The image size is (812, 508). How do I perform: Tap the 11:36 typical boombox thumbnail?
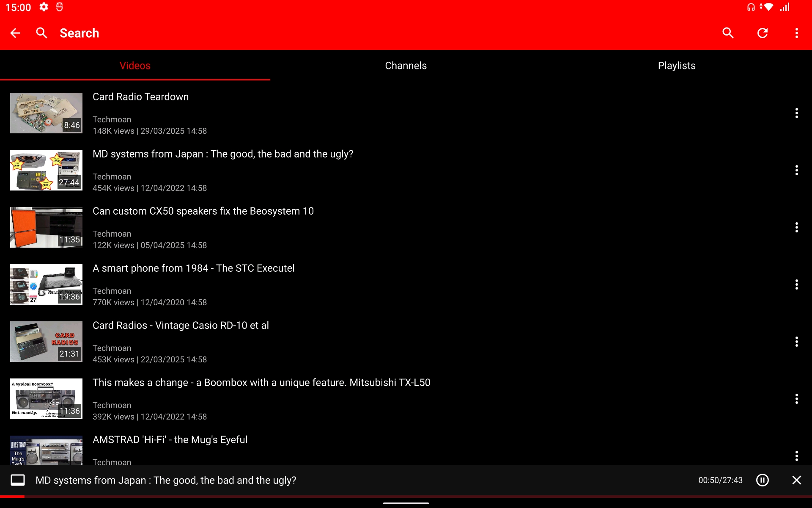pyautogui.click(x=46, y=399)
